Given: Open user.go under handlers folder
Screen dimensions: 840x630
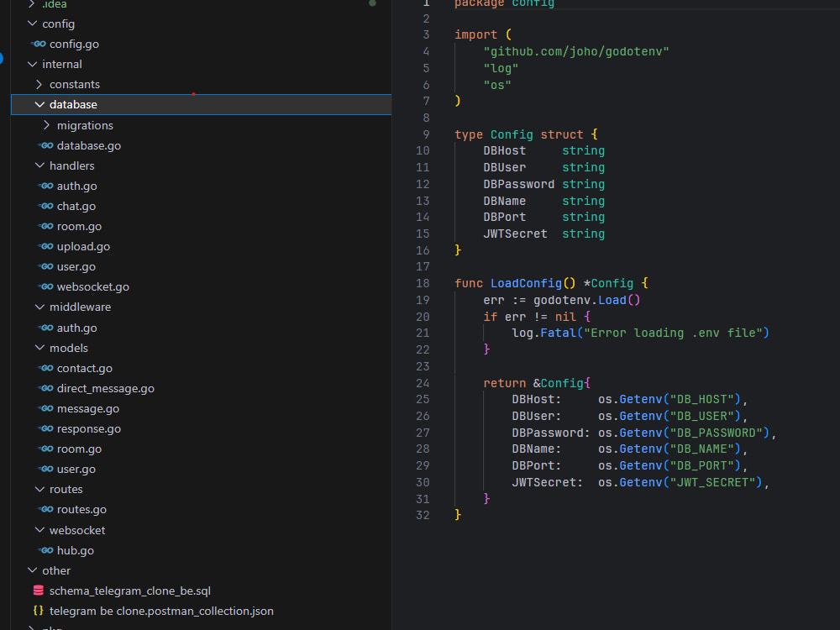Looking at the screenshot, I should (x=76, y=267).
